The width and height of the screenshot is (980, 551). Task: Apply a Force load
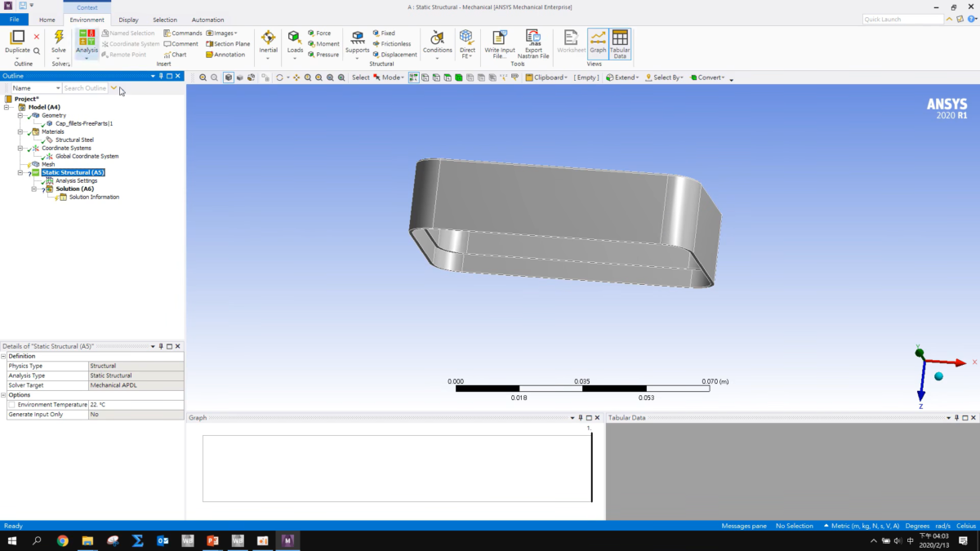pos(319,33)
